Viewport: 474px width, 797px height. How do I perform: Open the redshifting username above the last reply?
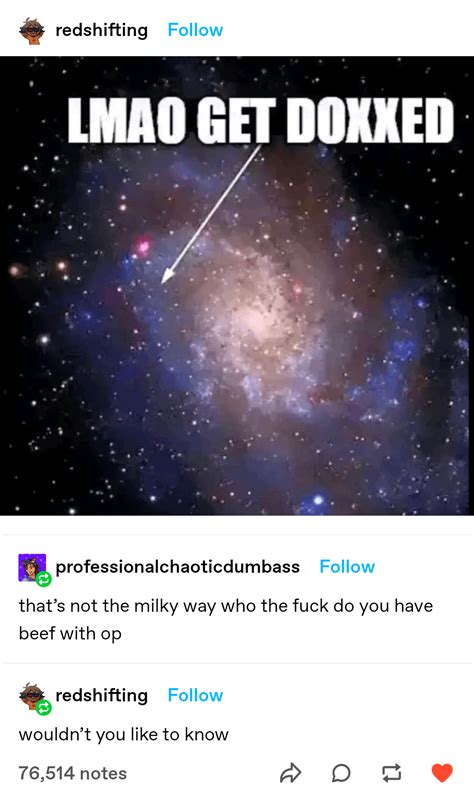[102, 695]
